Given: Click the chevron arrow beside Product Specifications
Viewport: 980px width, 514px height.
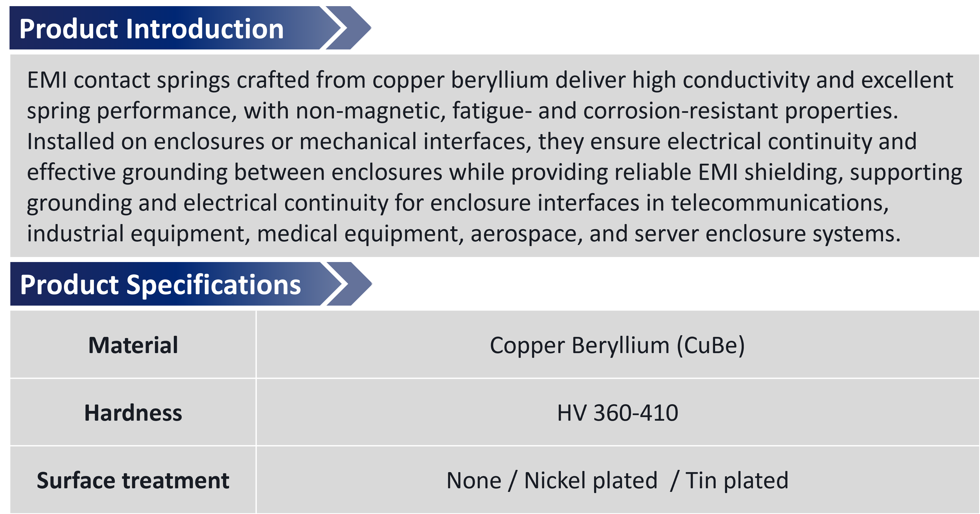Looking at the screenshot, I should point(349,284).
